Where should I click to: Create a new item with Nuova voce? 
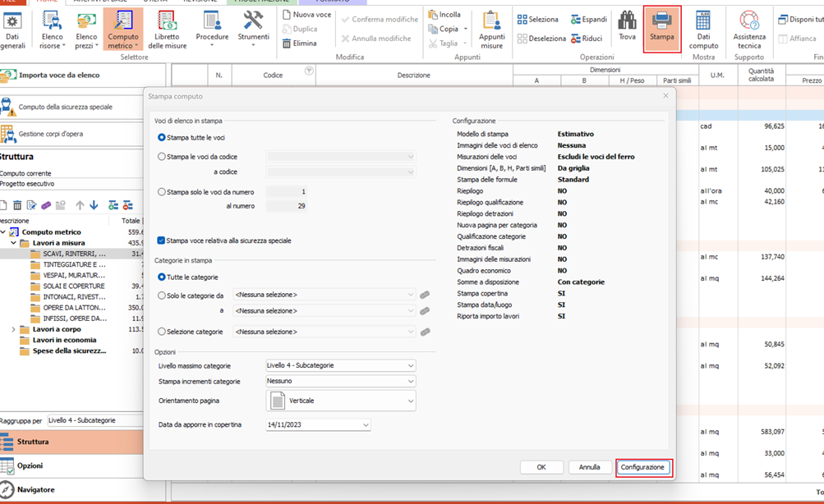(307, 15)
